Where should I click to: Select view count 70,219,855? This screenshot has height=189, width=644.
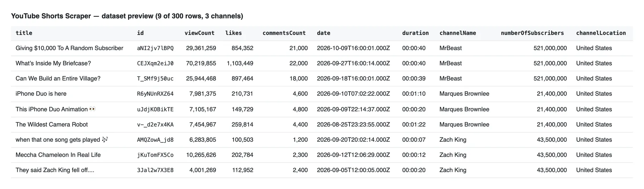(x=201, y=63)
